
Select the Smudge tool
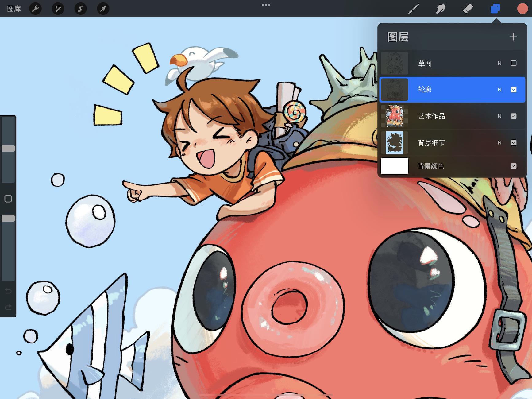441,9
